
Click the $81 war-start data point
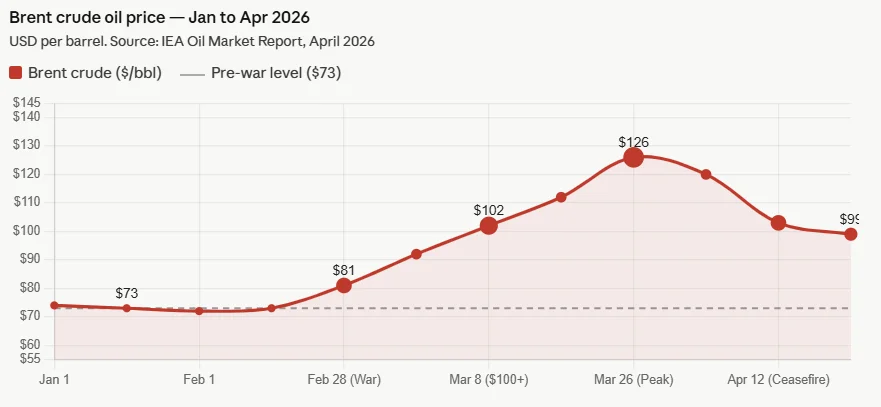point(344,285)
